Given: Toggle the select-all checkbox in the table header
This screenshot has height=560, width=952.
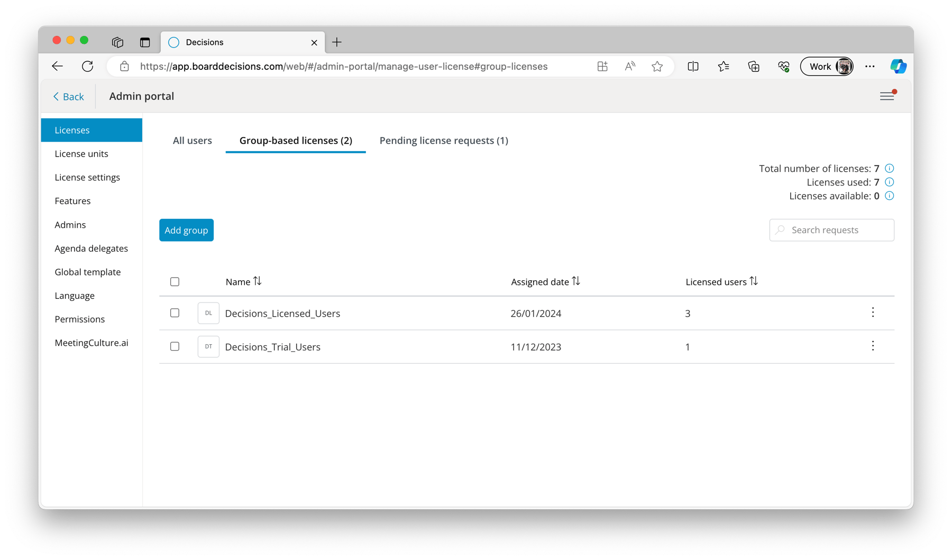Looking at the screenshot, I should point(175,282).
